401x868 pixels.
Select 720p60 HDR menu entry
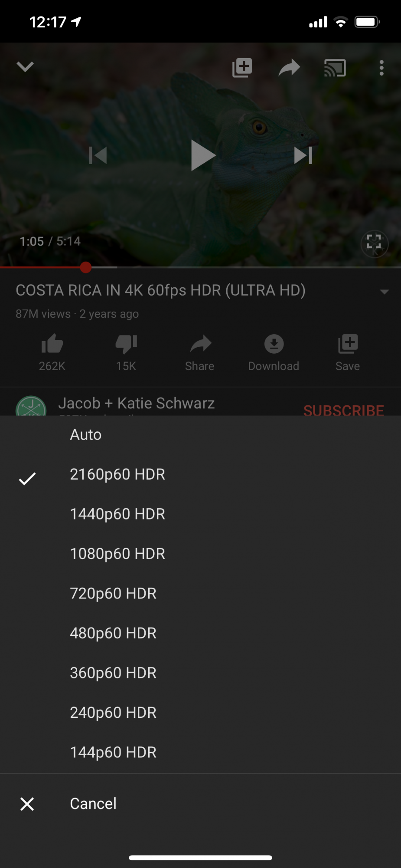pyautogui.click(x=200, y=593)
